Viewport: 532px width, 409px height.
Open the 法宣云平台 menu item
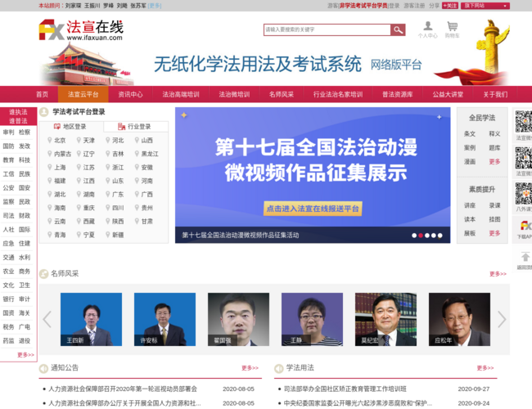point(83,94)
